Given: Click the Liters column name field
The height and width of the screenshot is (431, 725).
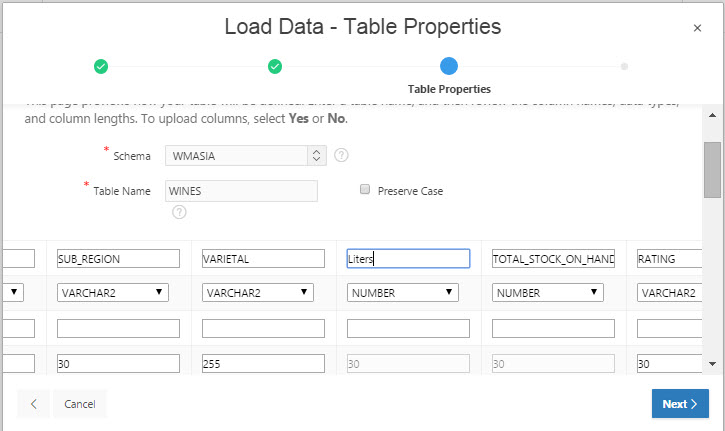Looking at the screenshot, I should 407,259.
